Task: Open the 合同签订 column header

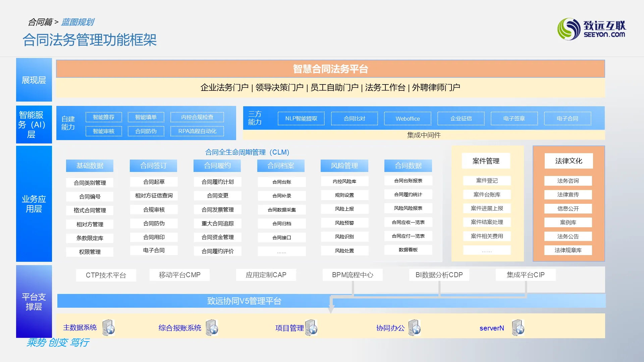Action: pyautogui.click(x=153, y=166)
